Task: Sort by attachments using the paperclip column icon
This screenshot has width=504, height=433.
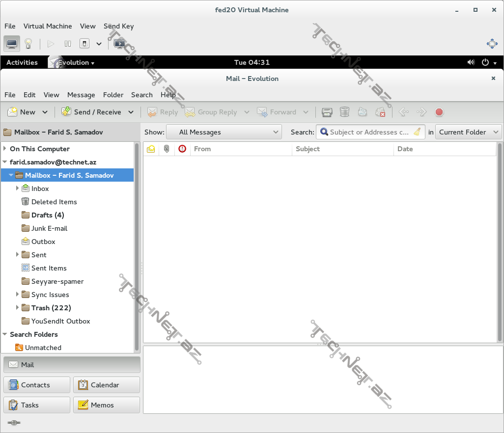Action: coord(166,149)
